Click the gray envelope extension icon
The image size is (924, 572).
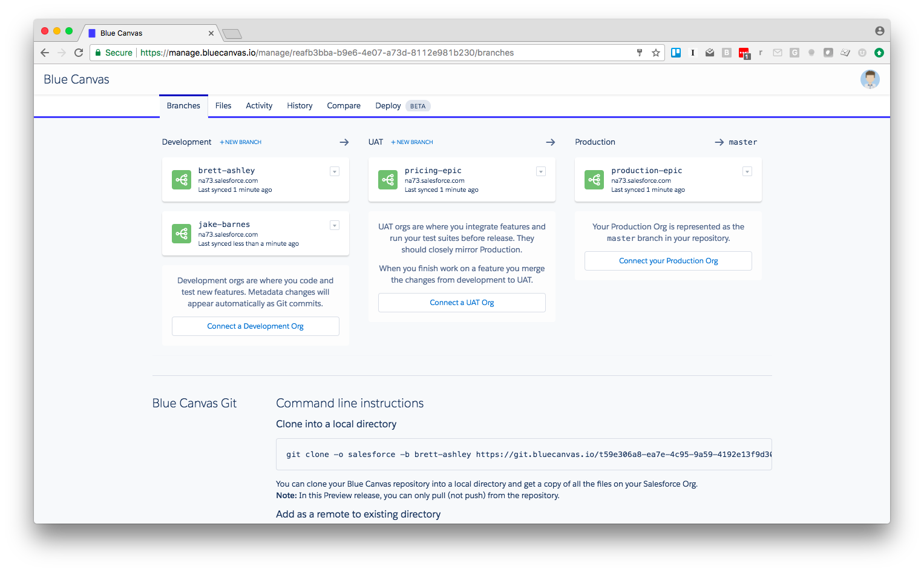(778, 53)
